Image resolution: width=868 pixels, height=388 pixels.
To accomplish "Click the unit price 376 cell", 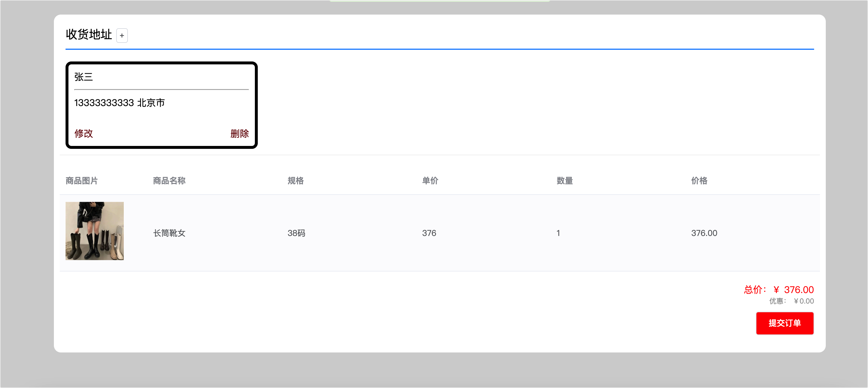I will pyautogui.click(x=429, y=233).
